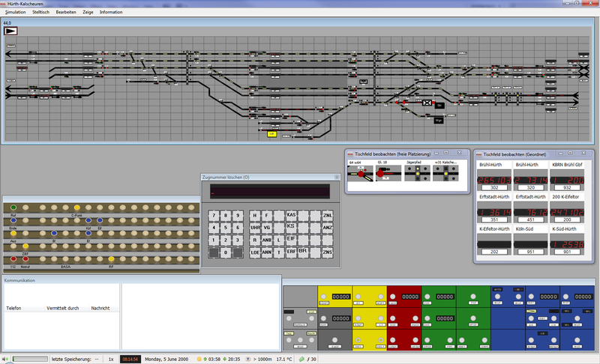Screen dimensions: 600x364
Task: Click the simulation speed 1x indicator
Action: pyautogui.click(x=110, y=360)
